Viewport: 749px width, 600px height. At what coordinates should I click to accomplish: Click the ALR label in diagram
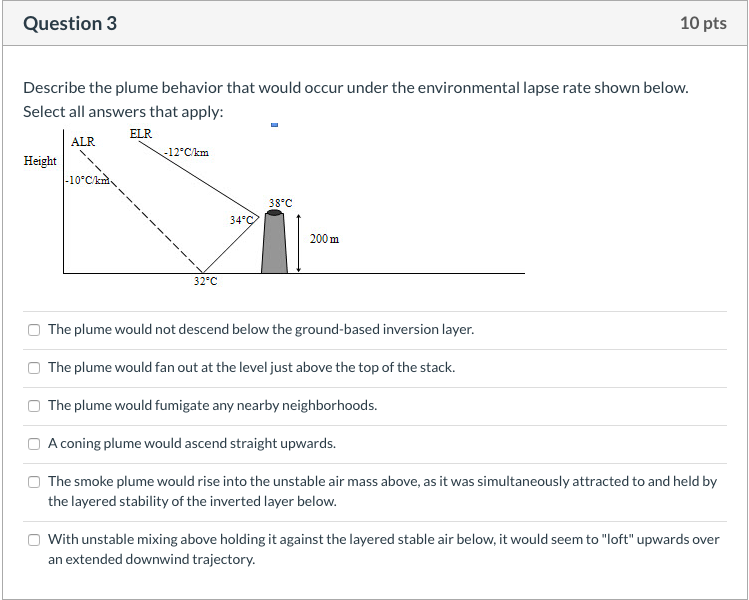pyautogui.click(x=83, y=142)
